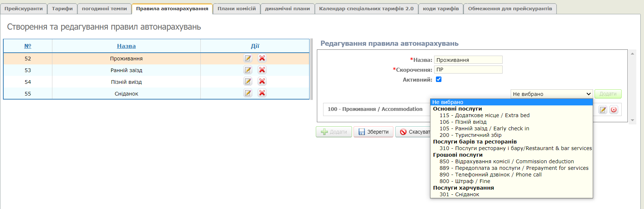
Task: Edit the Ранній заїзд rule
Action: (x=248, y=70)
